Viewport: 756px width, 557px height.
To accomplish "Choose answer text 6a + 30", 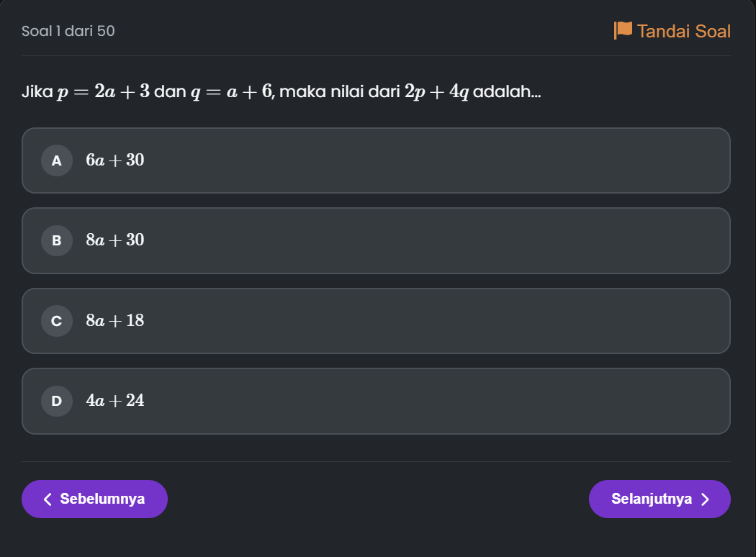I will [115, 160].
